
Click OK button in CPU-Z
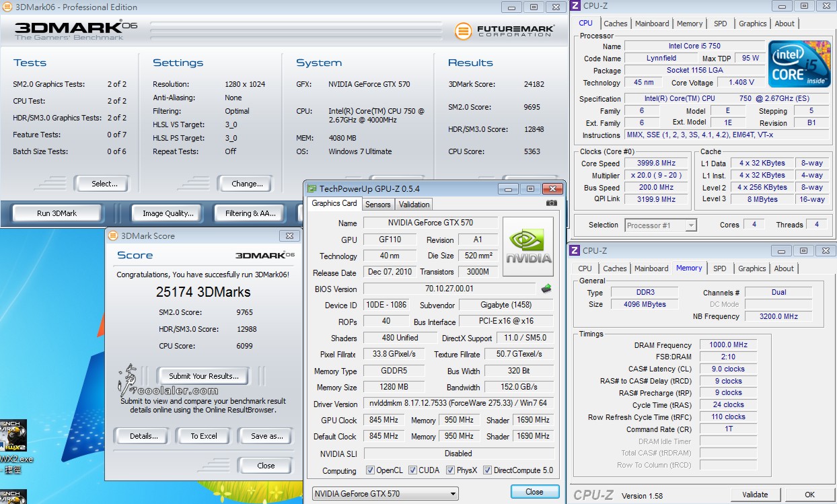810,495
